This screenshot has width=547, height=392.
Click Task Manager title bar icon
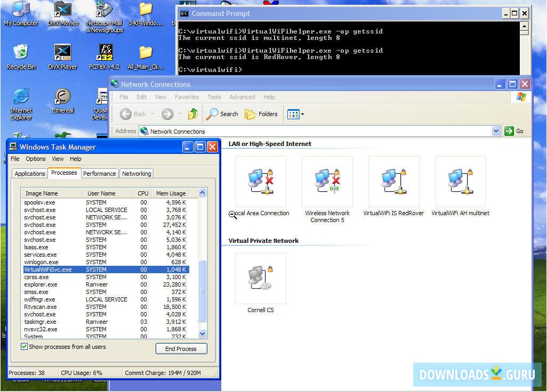click(13, 146)
